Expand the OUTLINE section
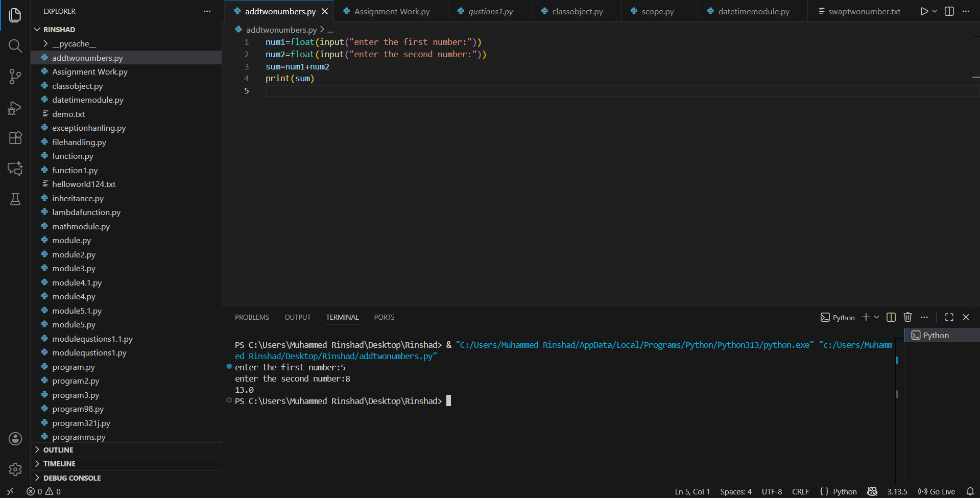The width and height of the screenshot is (980, 498). (x=58, y=449)
